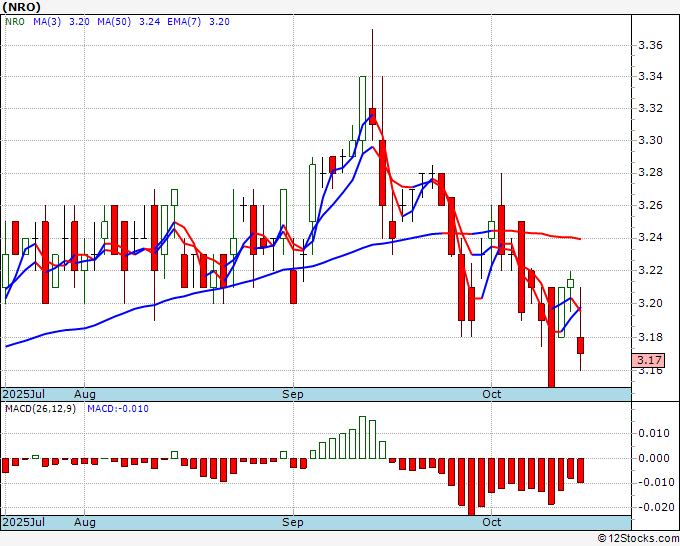
Task: Click the 0.000 MACD axis label
Action: [x=654, y=458]
